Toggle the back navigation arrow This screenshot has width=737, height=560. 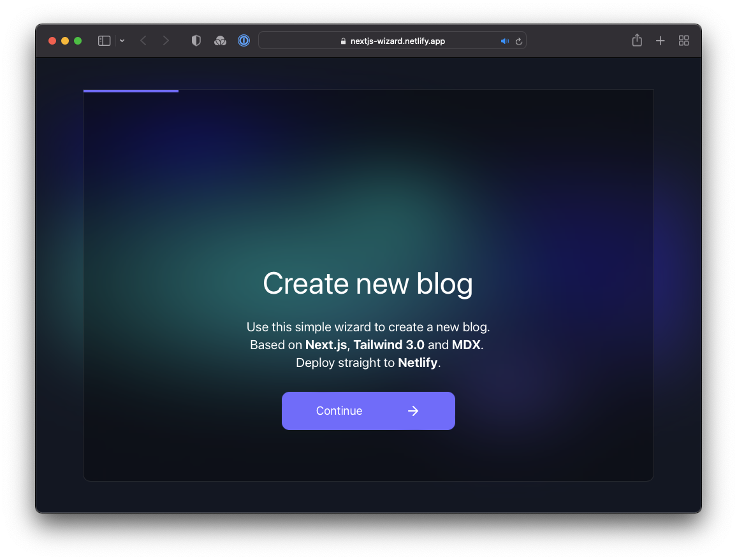(x=143, y=40)
